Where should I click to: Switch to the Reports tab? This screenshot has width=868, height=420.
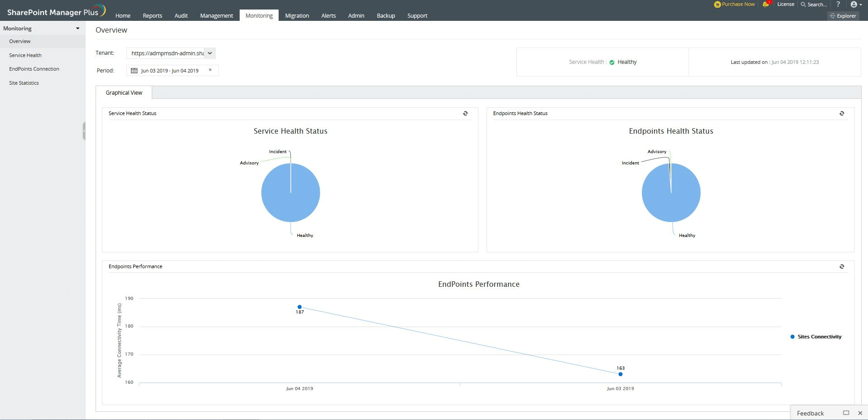(152, 16)
